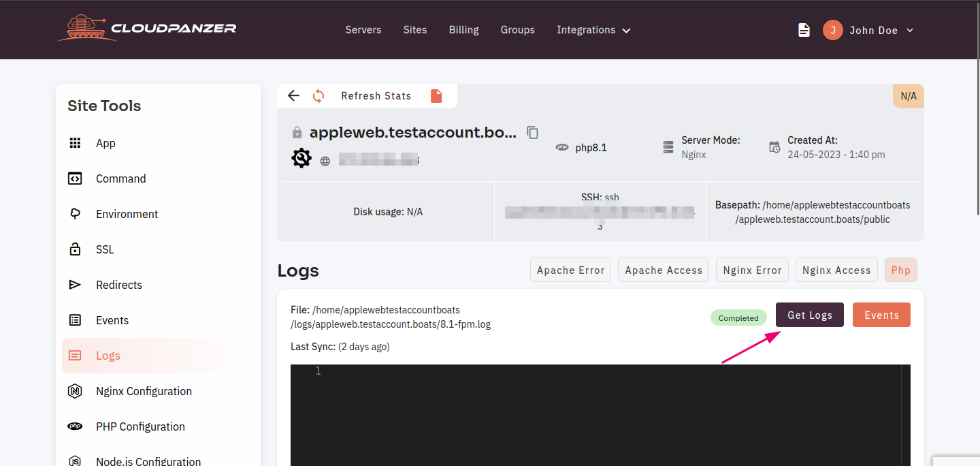
Task: Go back using the left arrow icon
Action: pos(293,95)
